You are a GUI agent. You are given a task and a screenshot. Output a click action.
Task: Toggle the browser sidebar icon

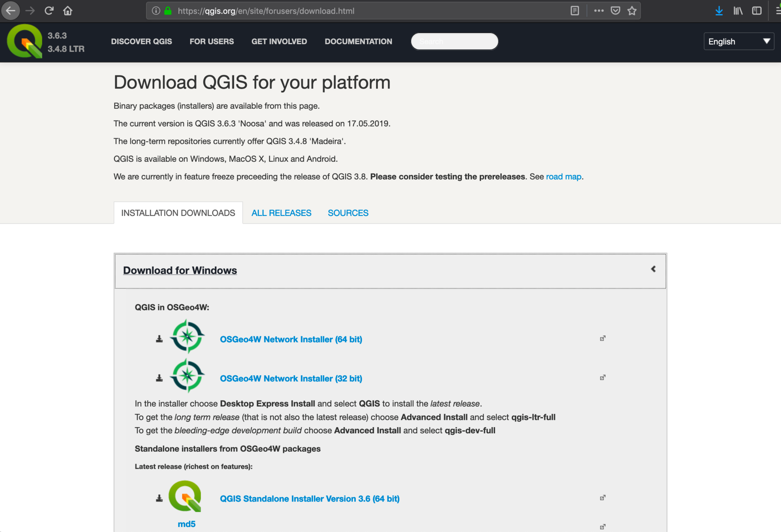(x=757, y=11)
